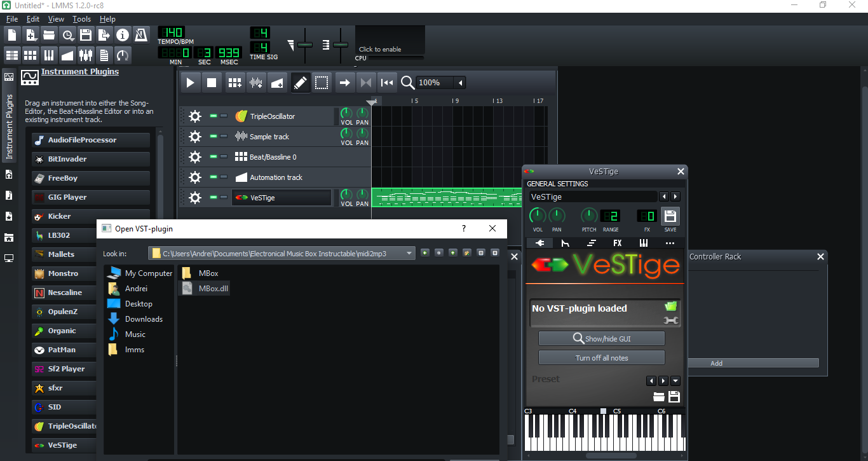Add automation track icon
The image size is (868, 461).
coord(277,83)
